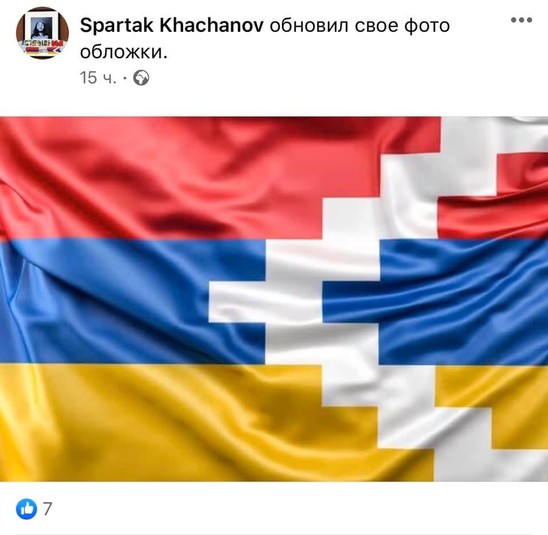Click the blue thumbs-up reaction icon

[x=27, y=508]
